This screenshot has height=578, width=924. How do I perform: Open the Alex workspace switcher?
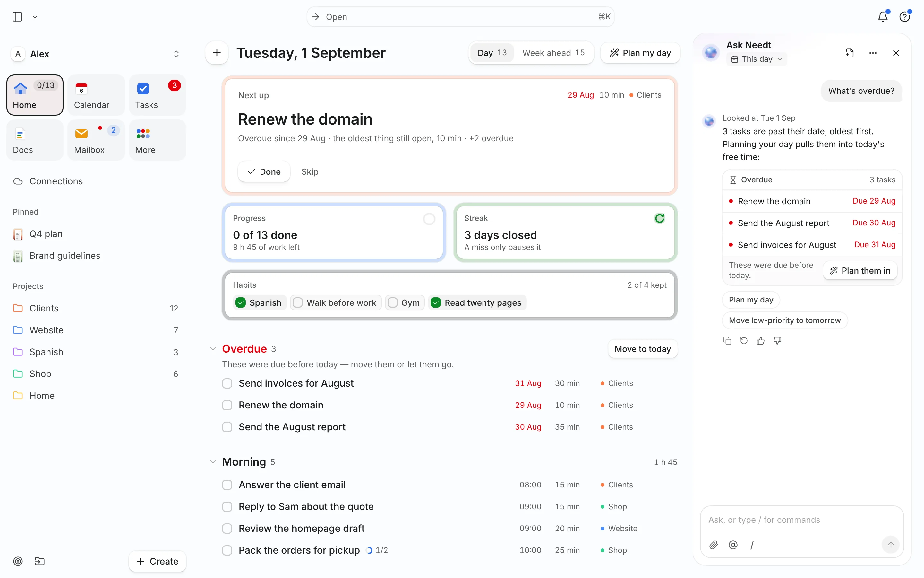(96, 54)
